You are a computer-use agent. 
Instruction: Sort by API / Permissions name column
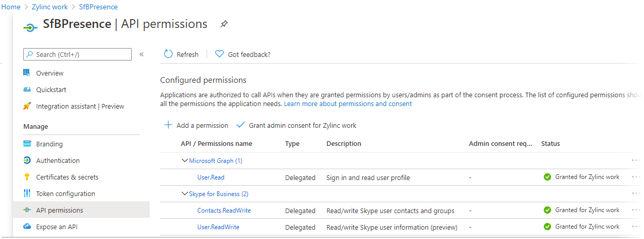216,144
